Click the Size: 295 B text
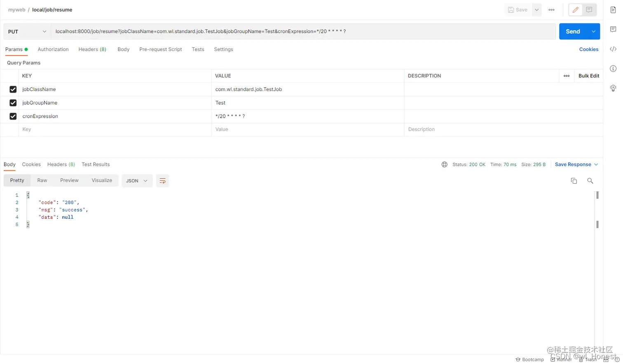623x364 pixels. (533, 164)
